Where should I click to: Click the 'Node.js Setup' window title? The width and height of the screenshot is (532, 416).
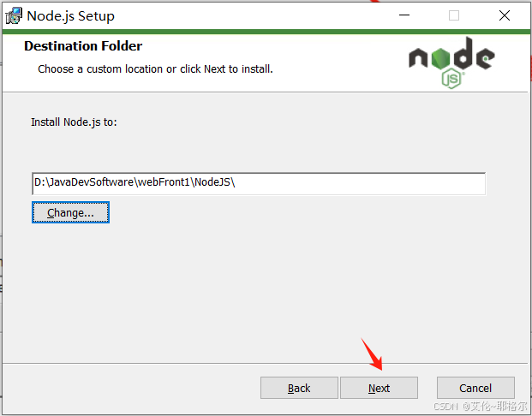[x=70, y=16]
